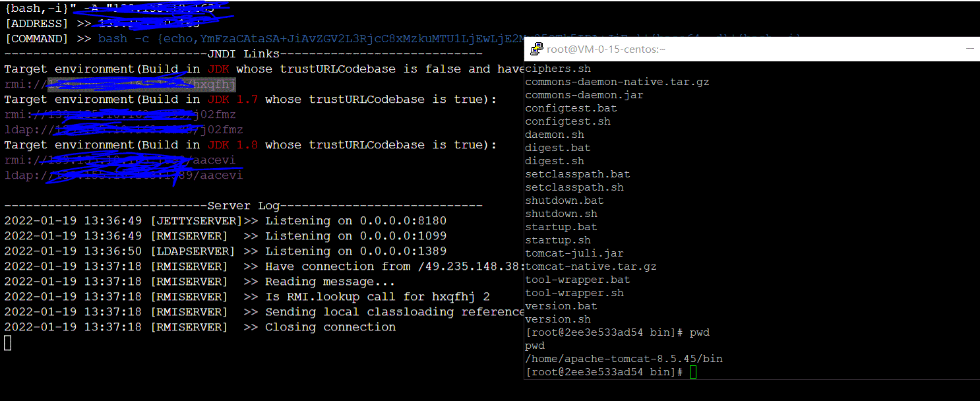Screen dimensions: 980x401
Task: Click the configtest.bat file name
Action: 571,108
